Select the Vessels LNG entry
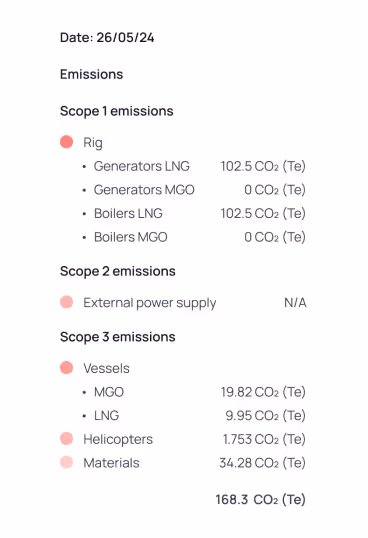 pos(106,416)
